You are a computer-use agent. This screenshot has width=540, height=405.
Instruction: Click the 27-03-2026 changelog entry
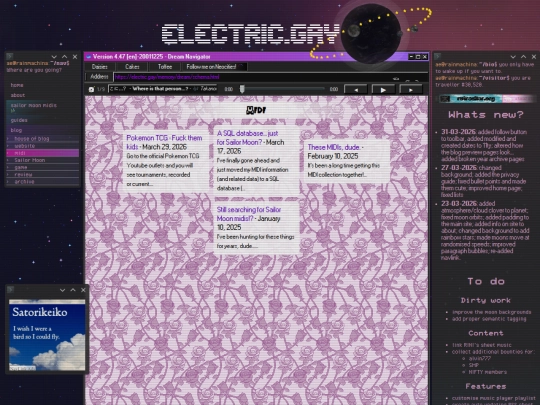484,181
